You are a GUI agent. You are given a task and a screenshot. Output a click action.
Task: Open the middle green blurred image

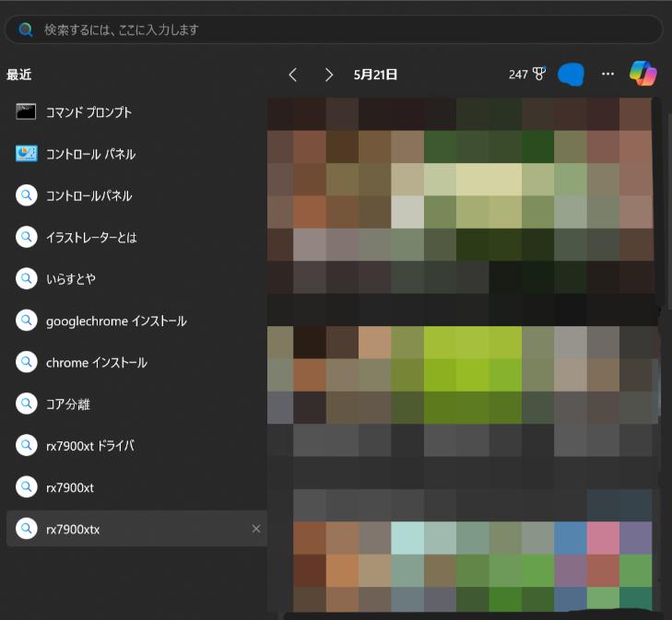(463, 375)
